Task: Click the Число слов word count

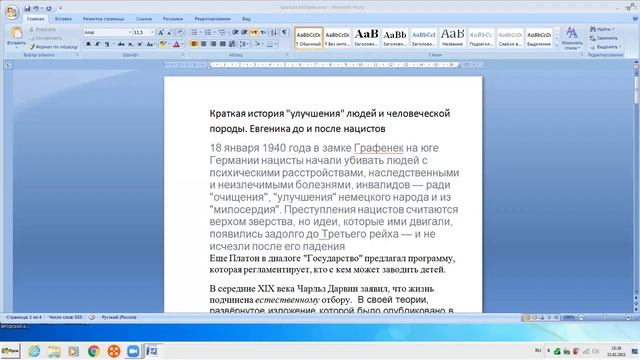Action: tap(65, 317)
